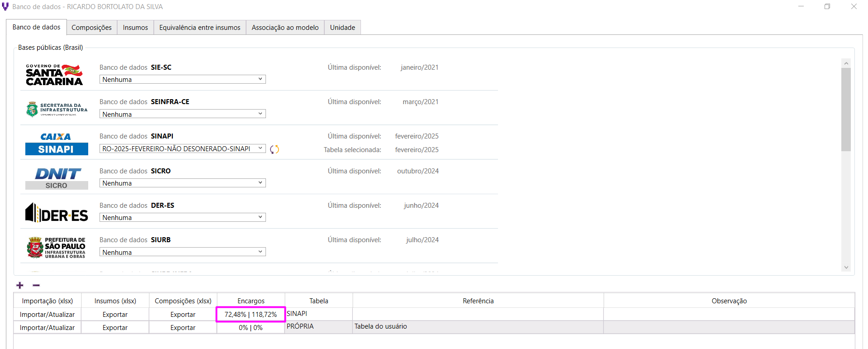
Task: Click the SINAPI table refresh icon
Action: coord(275,149)
